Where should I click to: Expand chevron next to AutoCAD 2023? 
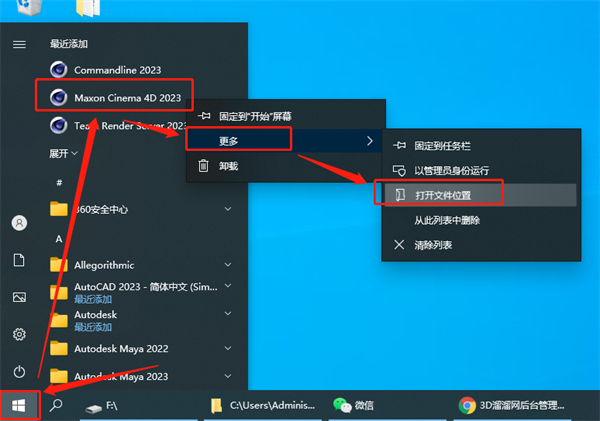tap(228, 286)
